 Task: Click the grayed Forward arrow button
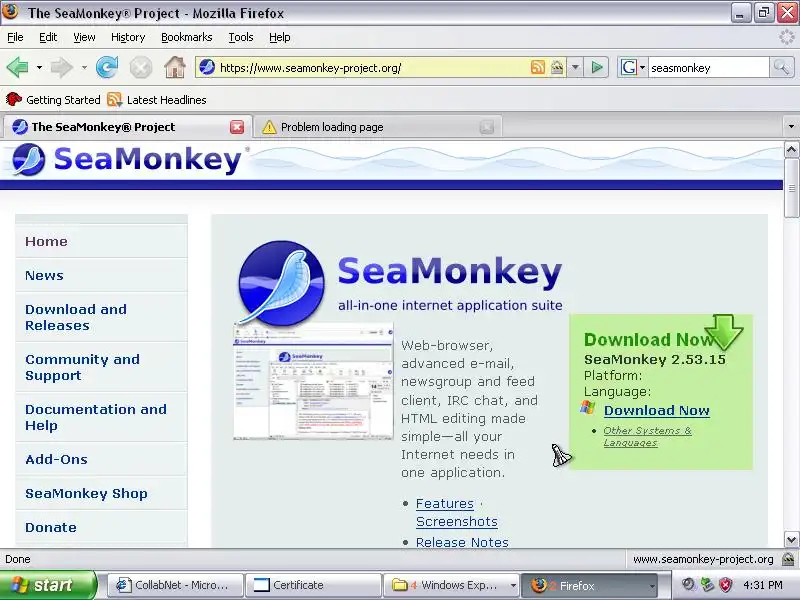(61, 67)
